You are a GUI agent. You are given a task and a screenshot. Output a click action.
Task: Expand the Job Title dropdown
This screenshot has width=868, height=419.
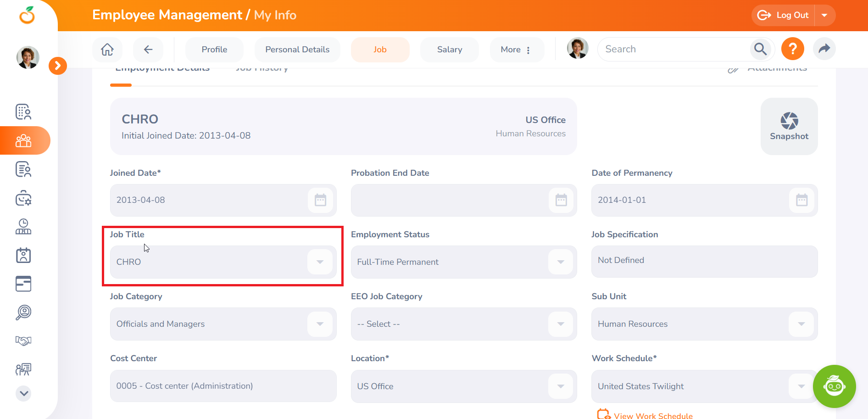click(320, 262)
